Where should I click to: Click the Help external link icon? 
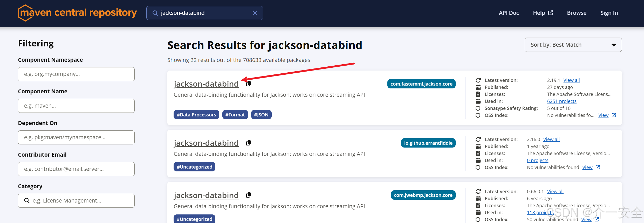pos(551,13)
